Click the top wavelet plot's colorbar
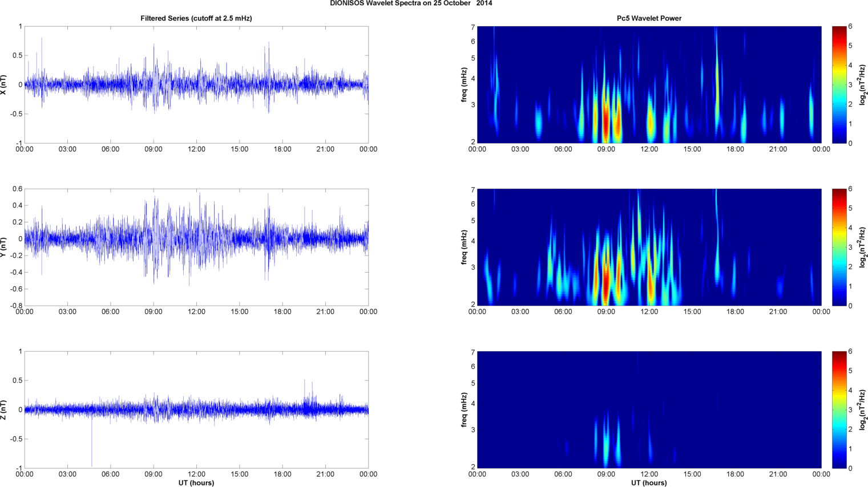The image size is (868, 487). coord(839,84)
